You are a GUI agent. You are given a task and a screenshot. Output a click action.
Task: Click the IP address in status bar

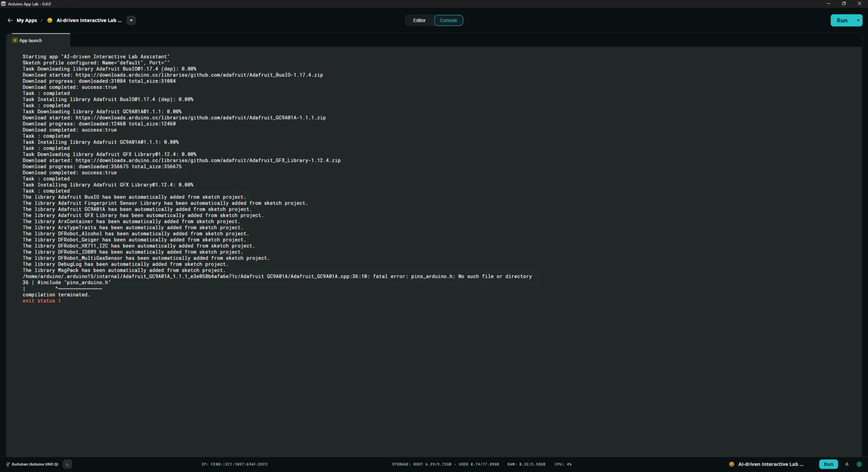tap(234, 464)
